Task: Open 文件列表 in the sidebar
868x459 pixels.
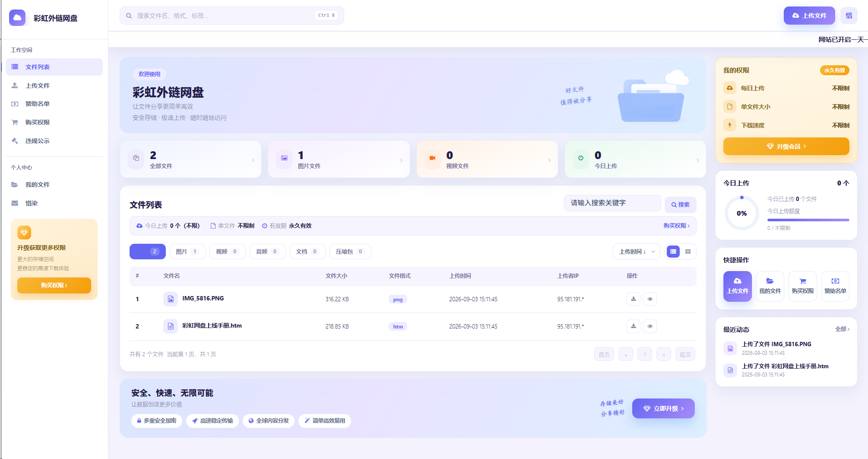Action: point(54,67)
